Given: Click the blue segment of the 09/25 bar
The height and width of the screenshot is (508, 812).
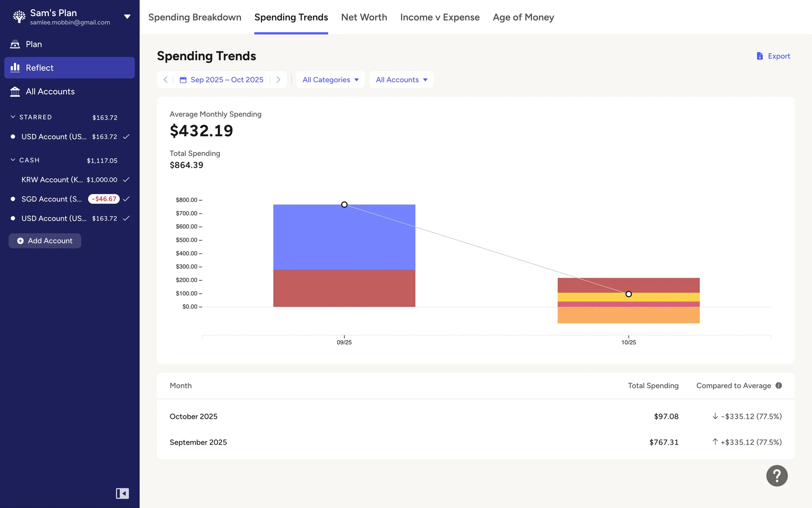Looking at the screenshot, I should pyautogui.click(x=344, y=237).
